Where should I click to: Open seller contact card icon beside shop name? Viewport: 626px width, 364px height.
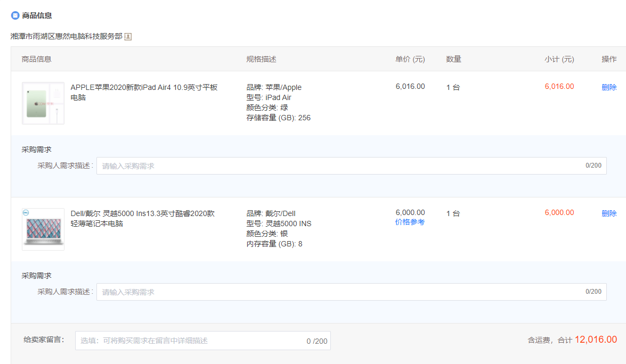tap(128, 37)
